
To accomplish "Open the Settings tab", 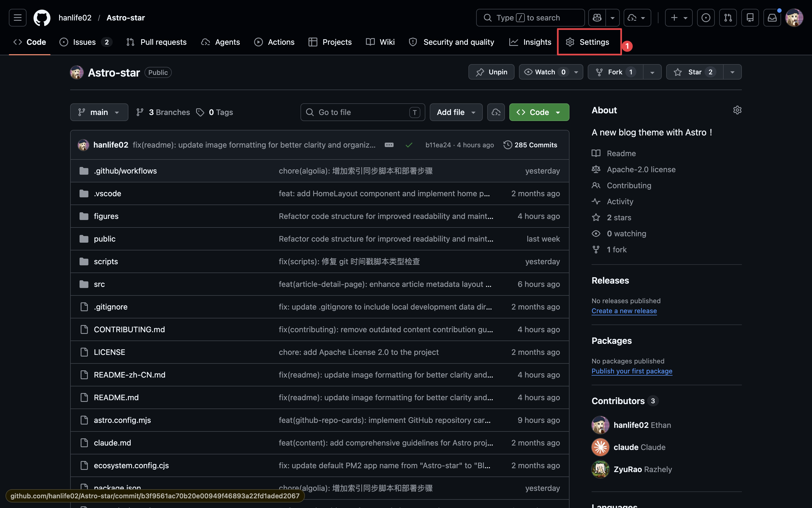I will [x=587, y=42].
